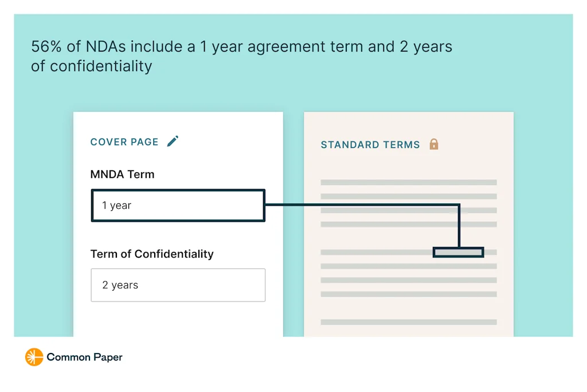The image size is (587, 392).
Task: Click the orange Common Paper logo icon
Action: (x=34, y=357)
